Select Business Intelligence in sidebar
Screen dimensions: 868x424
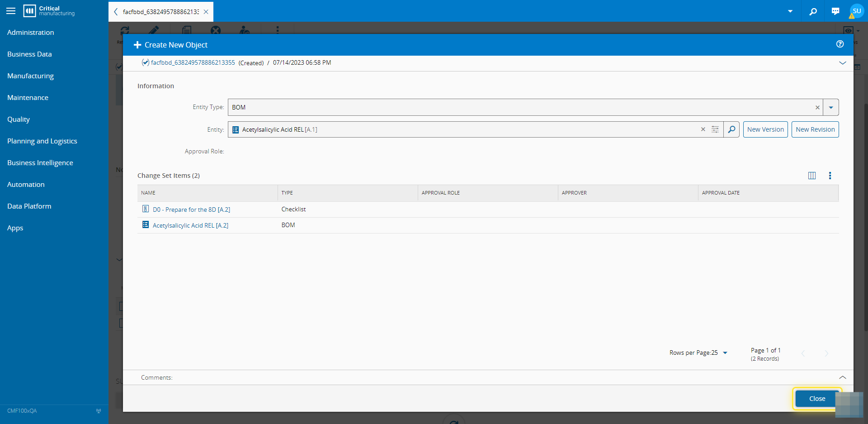[40, 163]
